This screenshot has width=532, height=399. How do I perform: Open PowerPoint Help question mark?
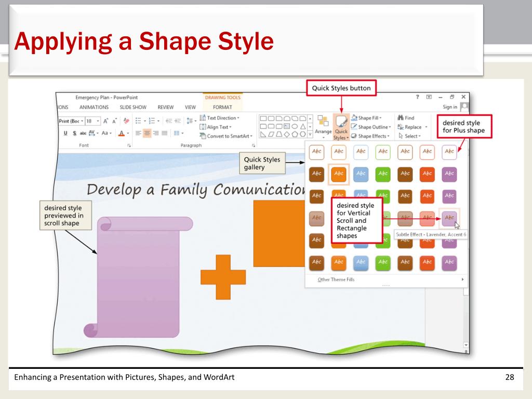[x=417, y=97]
